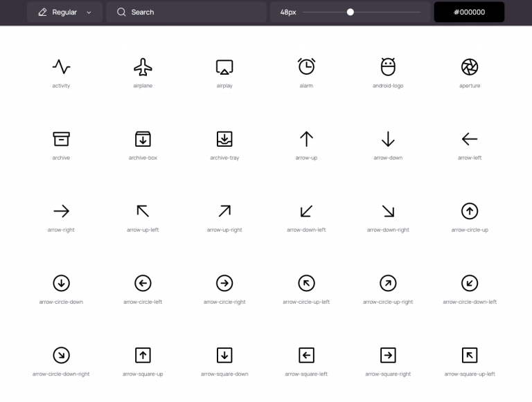Click the icon size slider handle
The image size is (532, 402).
351,12
